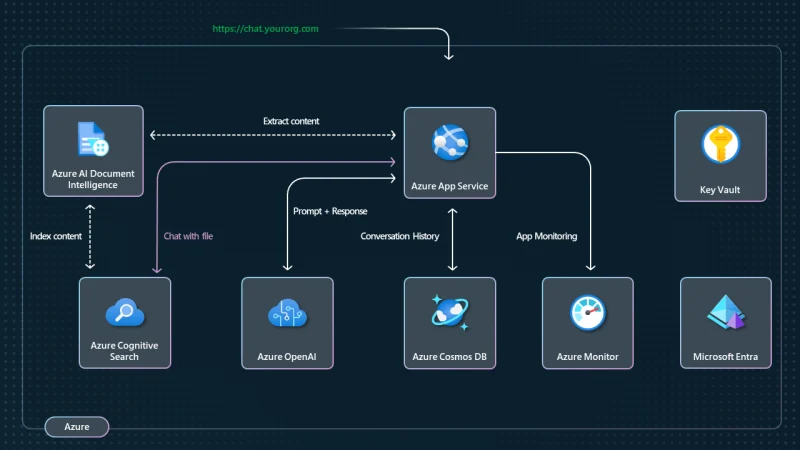The image size is (800, 450).
Task: Select the 'Extract content' label
Action: click(x=291, y=121)
